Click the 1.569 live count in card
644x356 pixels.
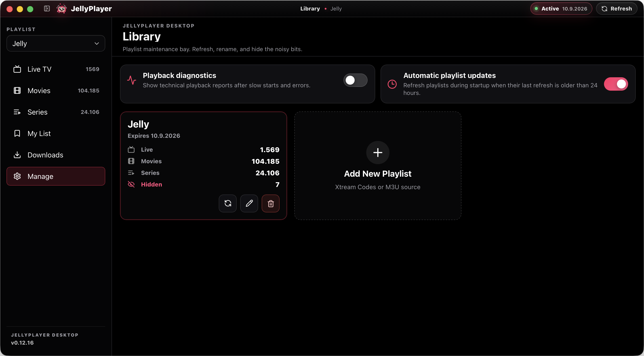pos(269,149)
